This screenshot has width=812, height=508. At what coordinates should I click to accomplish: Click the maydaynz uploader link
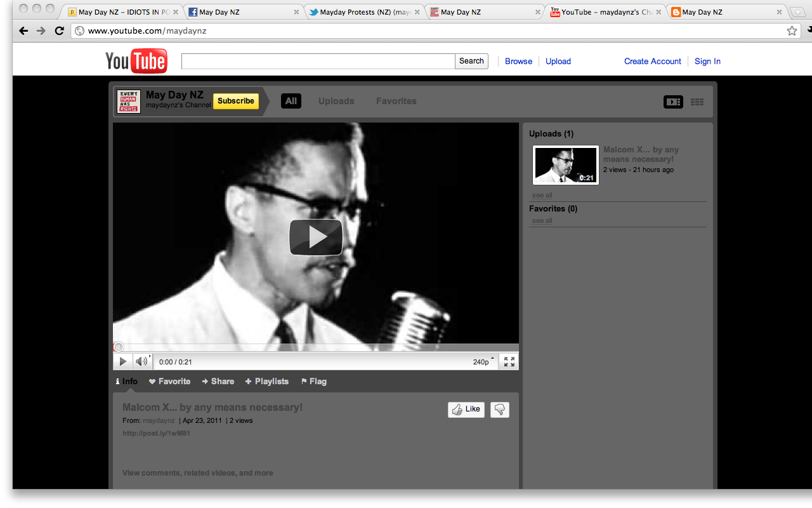click(x=159, y=421)
